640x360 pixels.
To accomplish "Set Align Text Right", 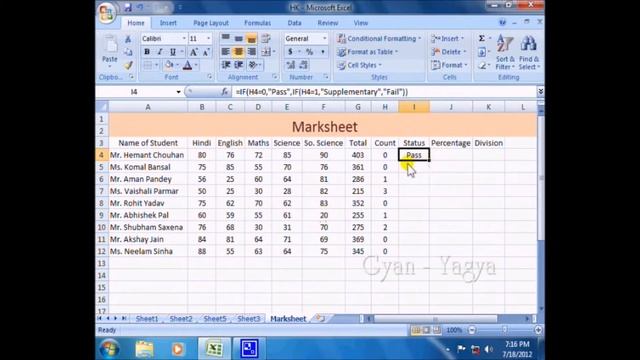I will (251, 52).
